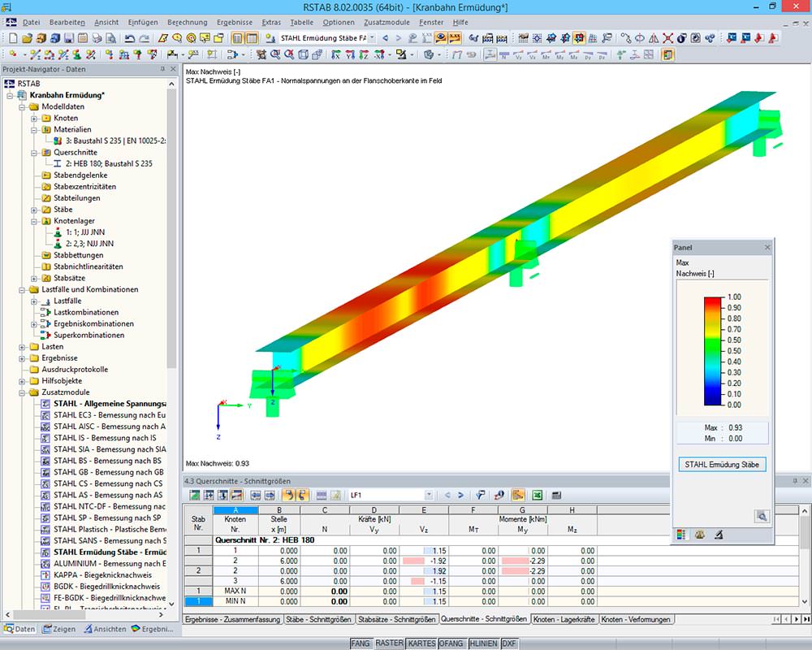
Task: Toggle show results eye icon
Action: pos(441,38)
